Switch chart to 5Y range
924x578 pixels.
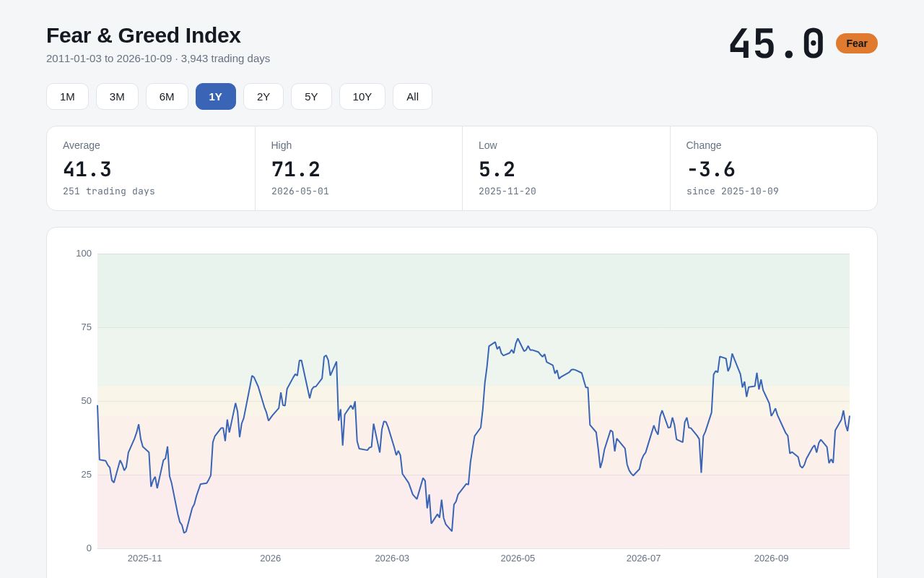(x=311, y=96)
